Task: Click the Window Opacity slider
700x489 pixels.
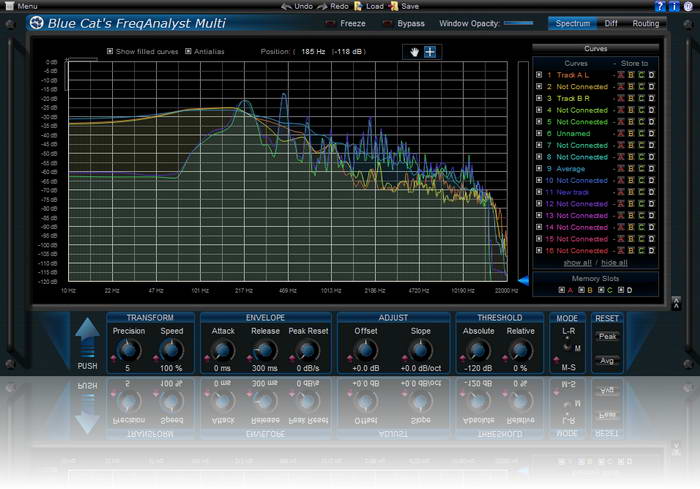Action: click(518, 23)
